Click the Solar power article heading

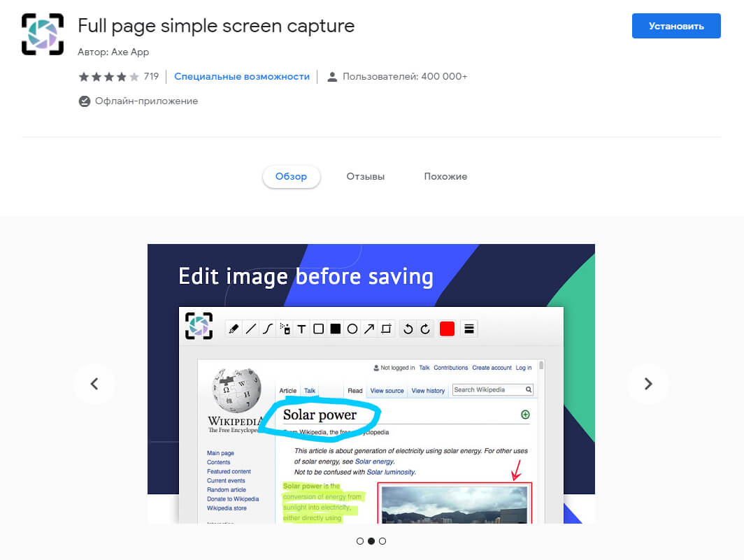pyautogui.click(x=320, y=415)
